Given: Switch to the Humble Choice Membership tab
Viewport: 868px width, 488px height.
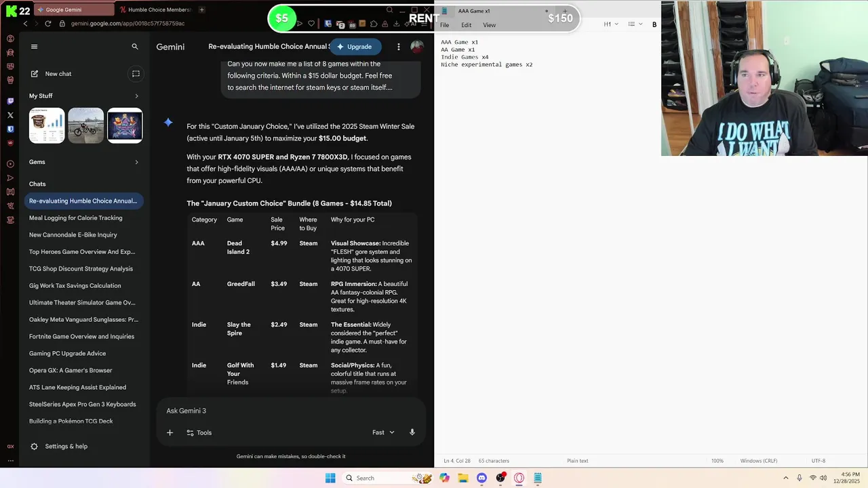Looking at the screenshot, I should pyautogui.click(x=155, y=9).
